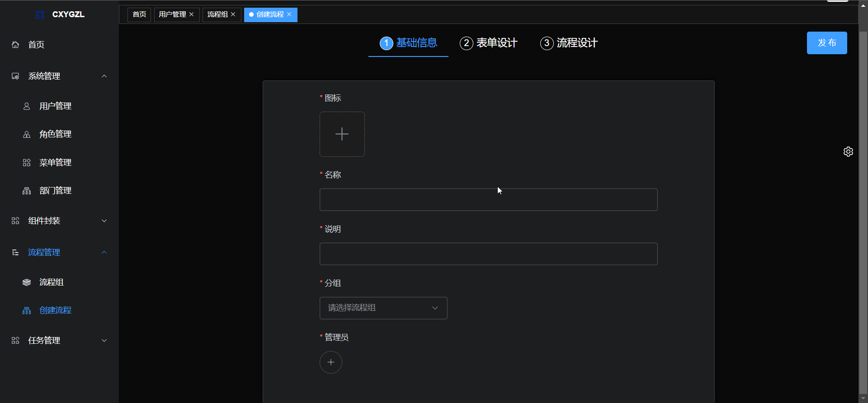The height and width of the screenshot is (403, 868).
Task: Expand the 组件封装 submenu chevron
Action: coord(104,221)
